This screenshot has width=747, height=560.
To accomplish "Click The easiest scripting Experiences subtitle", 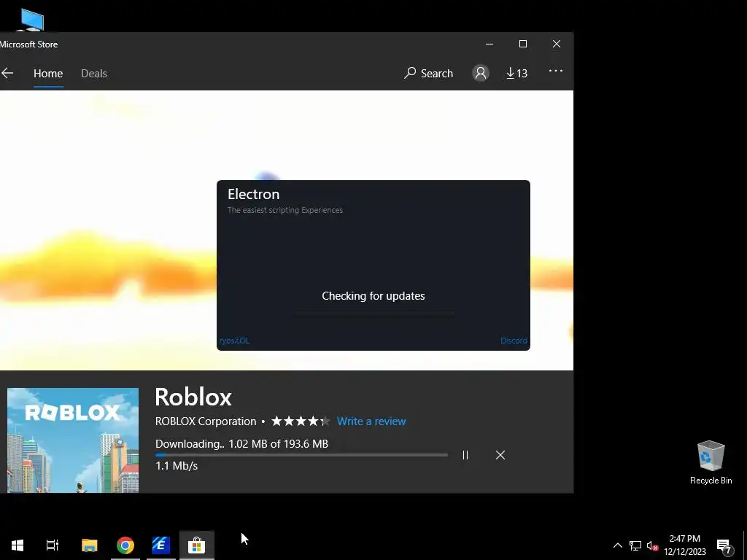I will [x=285, y=210].
